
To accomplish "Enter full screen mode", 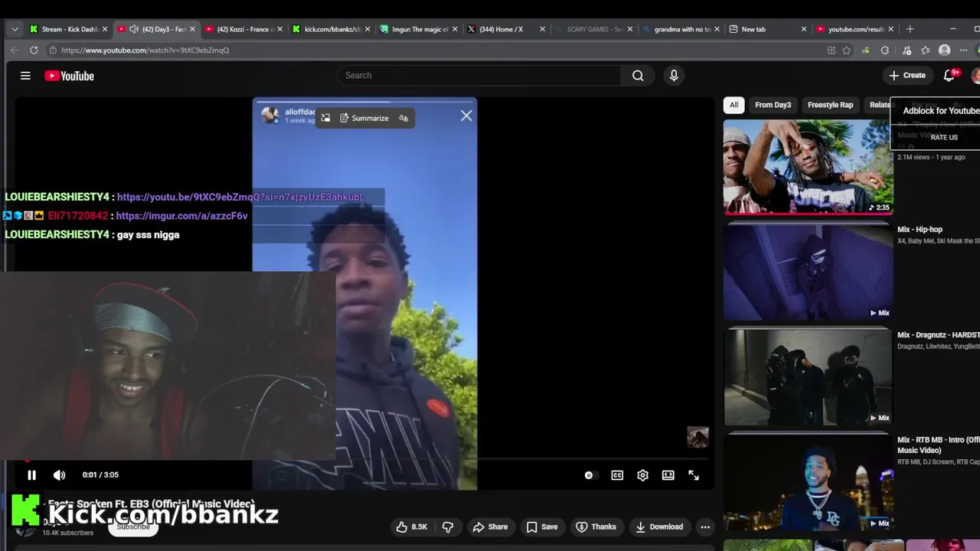I will pyautogui.click(x=694, y=475).
